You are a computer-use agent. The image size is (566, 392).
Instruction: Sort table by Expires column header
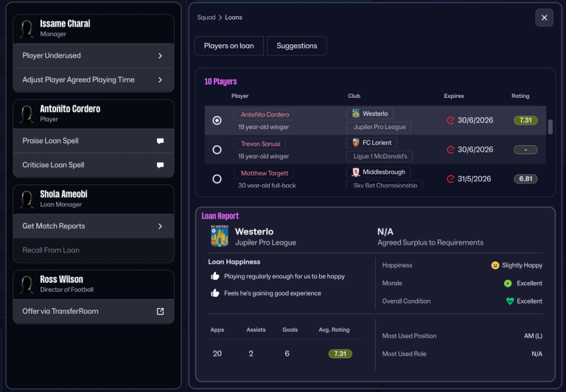[454, 96]
